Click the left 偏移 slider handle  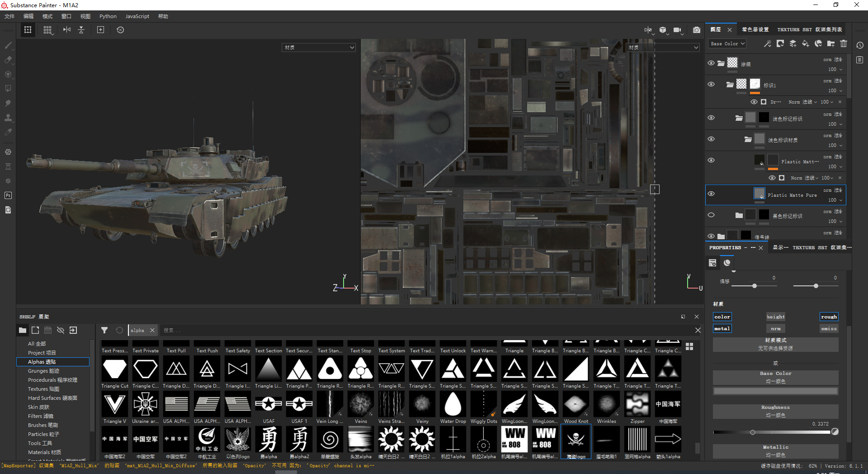[x=755, y=286]
